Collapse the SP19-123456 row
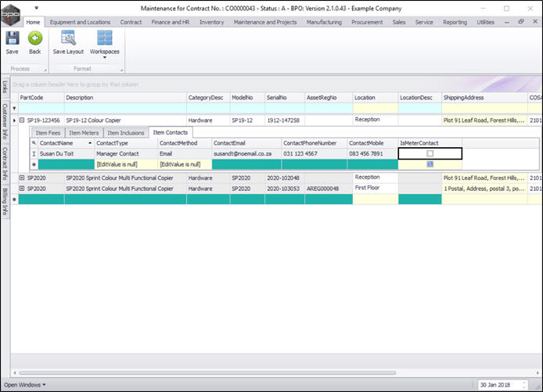 tap(22, 120)
